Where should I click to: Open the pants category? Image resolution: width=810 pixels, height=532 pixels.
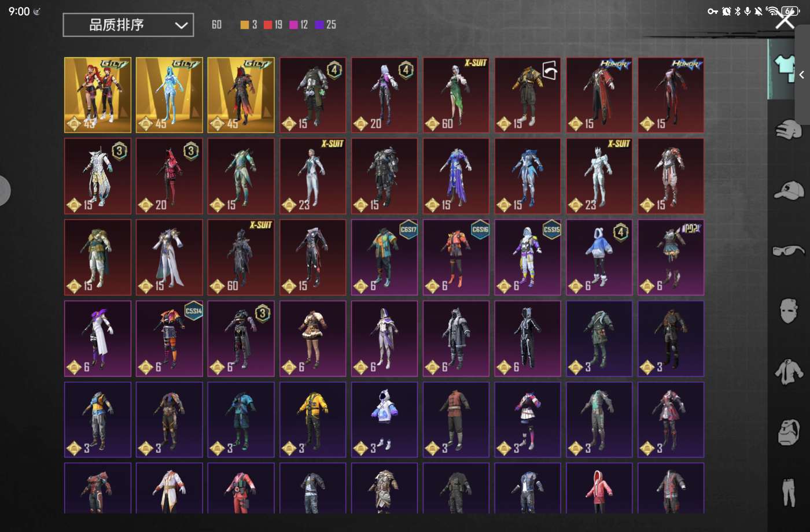pos(788,492)
